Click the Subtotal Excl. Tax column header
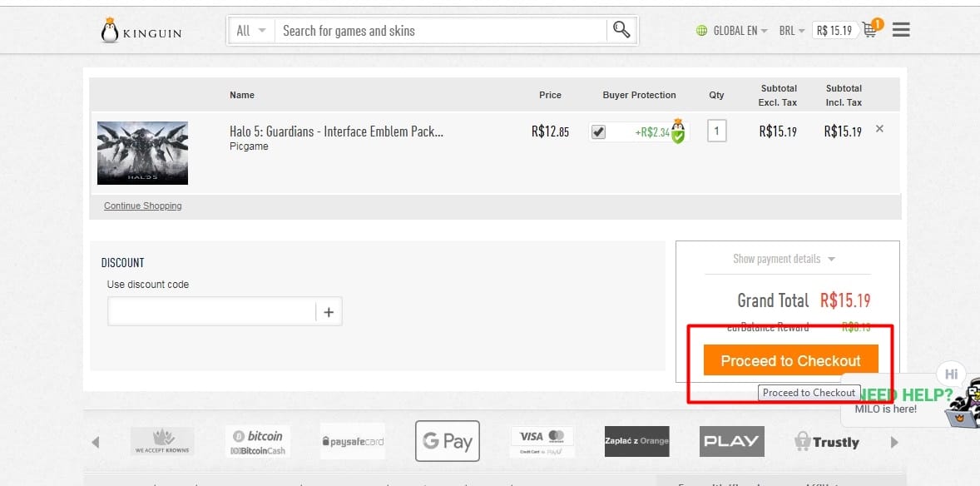The height and width of the screenshot is (486, 980). tap(778, 95)
